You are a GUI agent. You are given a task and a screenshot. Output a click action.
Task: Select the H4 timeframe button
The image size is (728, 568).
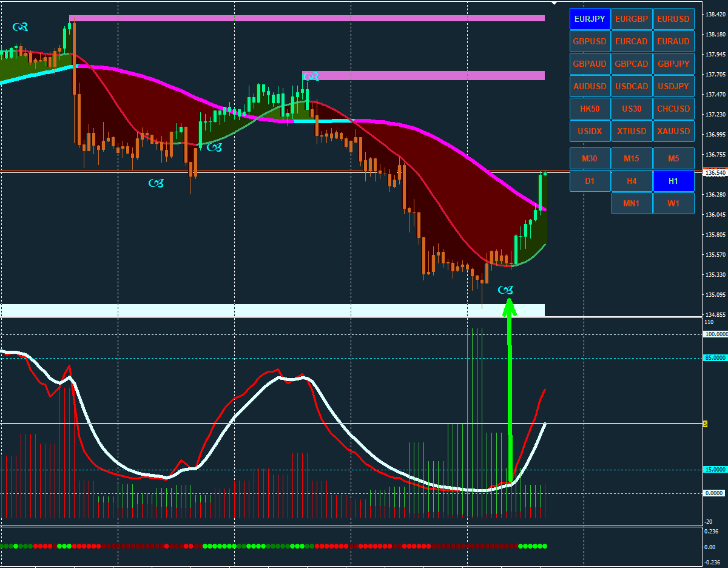(x=632, y=181)
